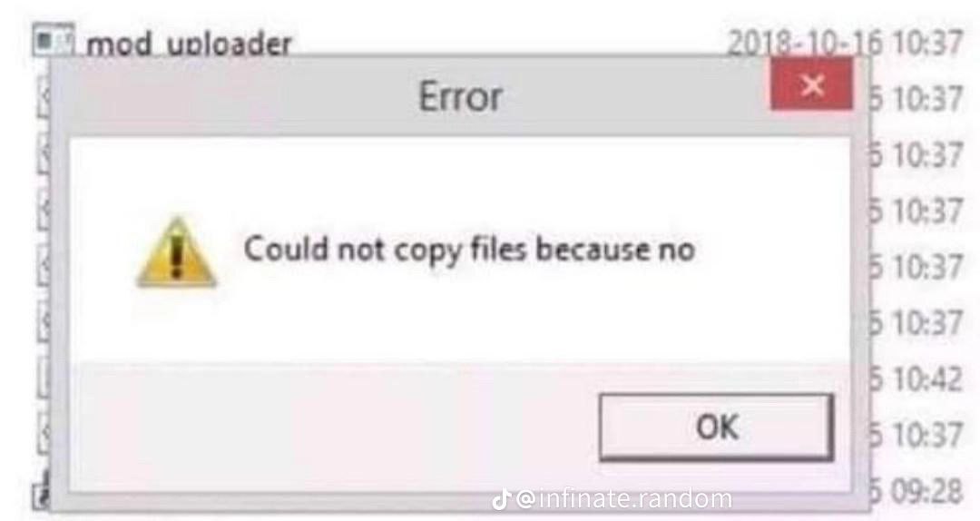Click the white X glyph inside red box
The image size is (980, 521).
[x=812, y=84]
